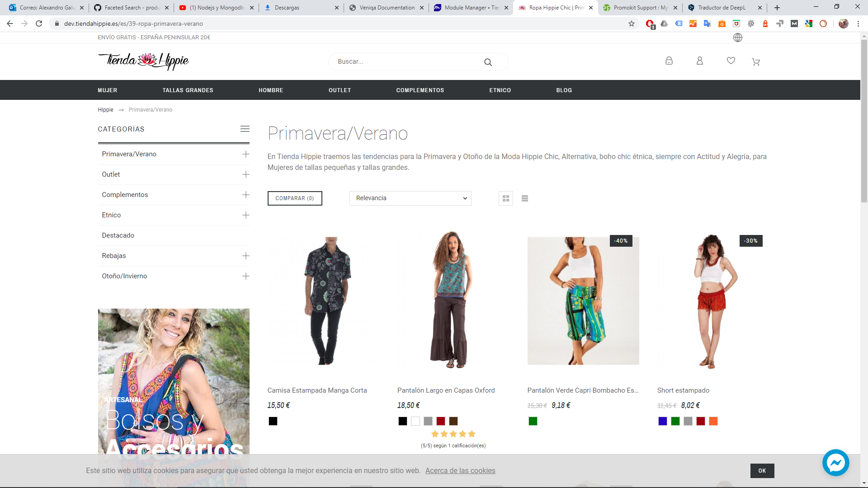
Task: Click the Comparar (0) button
Action: point(295,198)
